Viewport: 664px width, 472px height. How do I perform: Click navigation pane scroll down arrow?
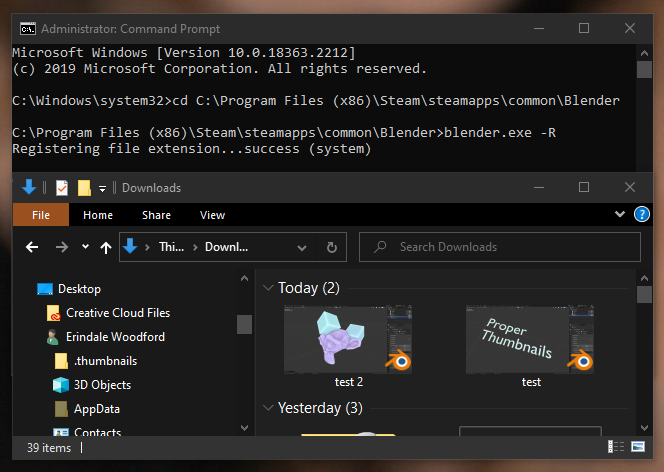point(244,428)
